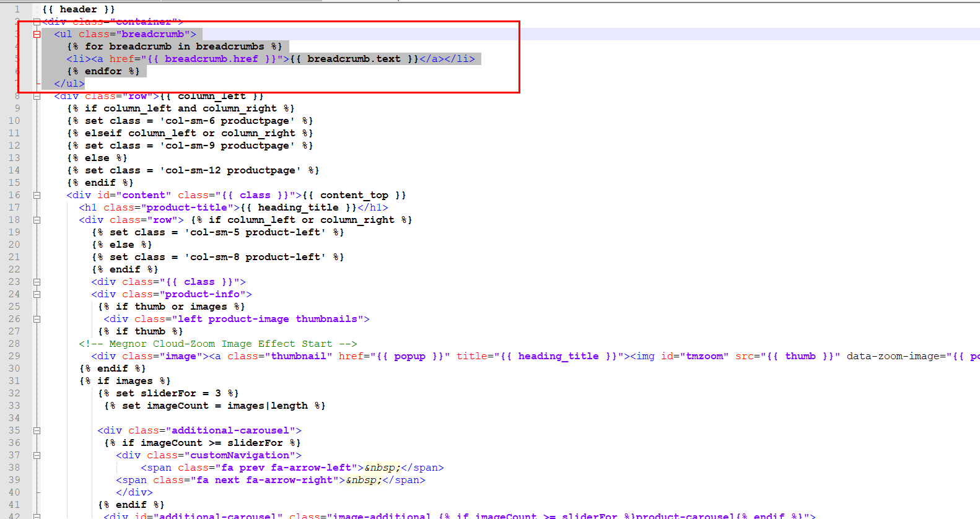Fold the additional-carousel div on line 35

[x=37, y=430]
